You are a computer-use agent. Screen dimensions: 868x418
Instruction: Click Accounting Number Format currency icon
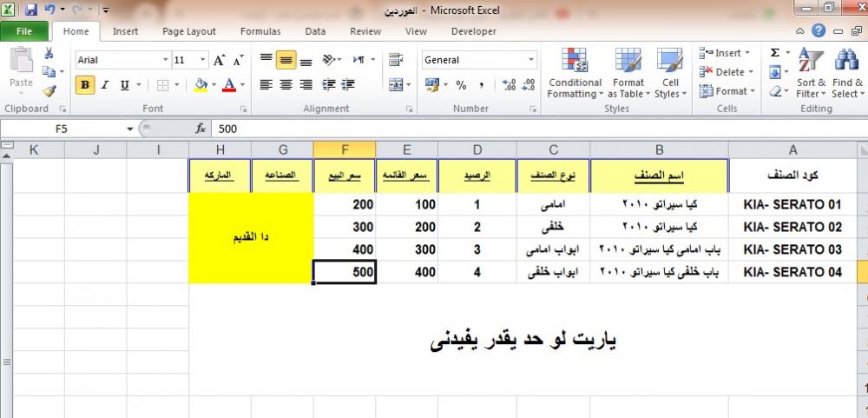point(431,84)
